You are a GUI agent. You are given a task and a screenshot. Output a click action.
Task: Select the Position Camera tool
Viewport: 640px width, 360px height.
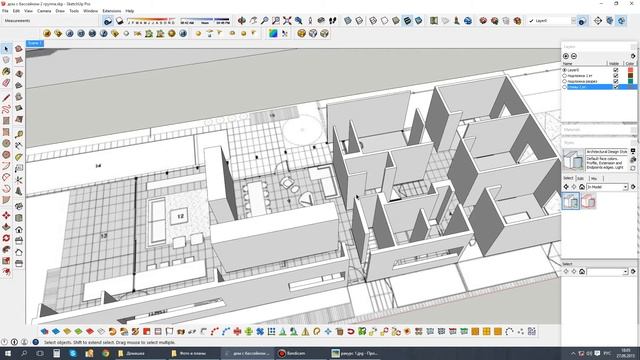(x=310, y=20)
